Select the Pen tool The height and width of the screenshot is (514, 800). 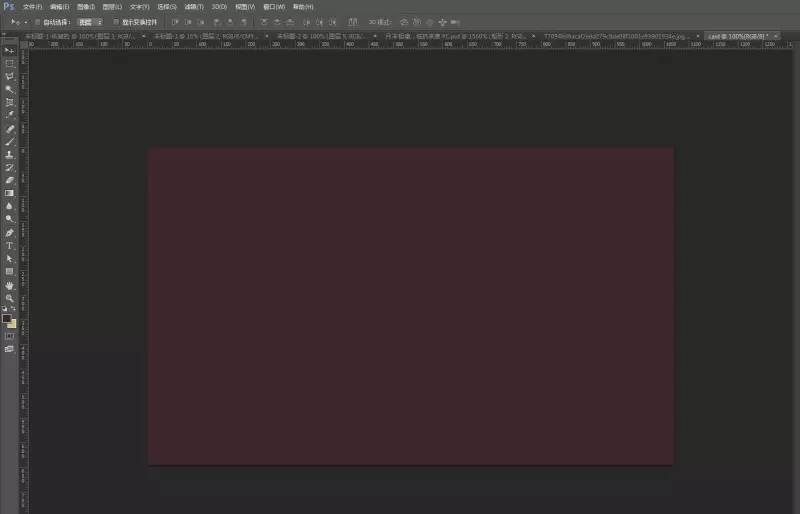[9, 233]
